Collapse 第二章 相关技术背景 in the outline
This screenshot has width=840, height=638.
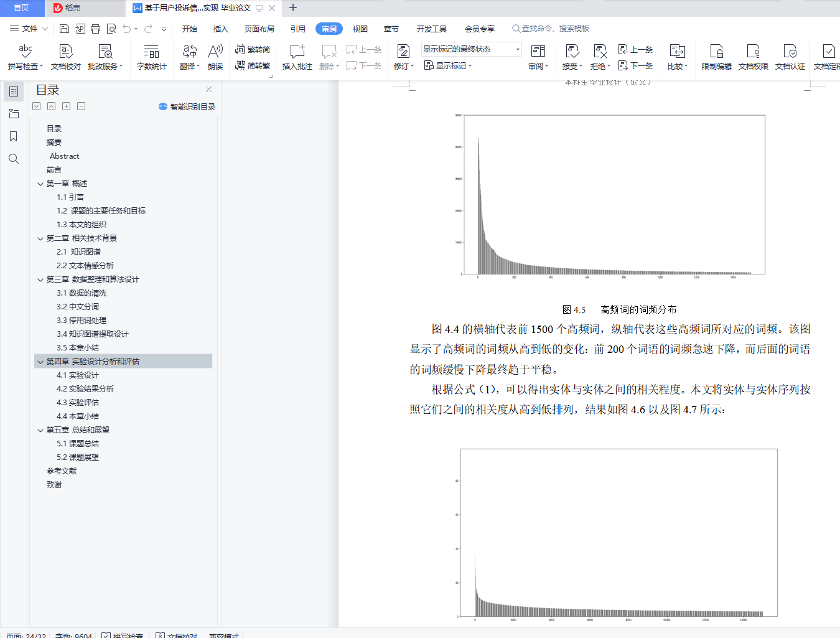click(40, 238)
